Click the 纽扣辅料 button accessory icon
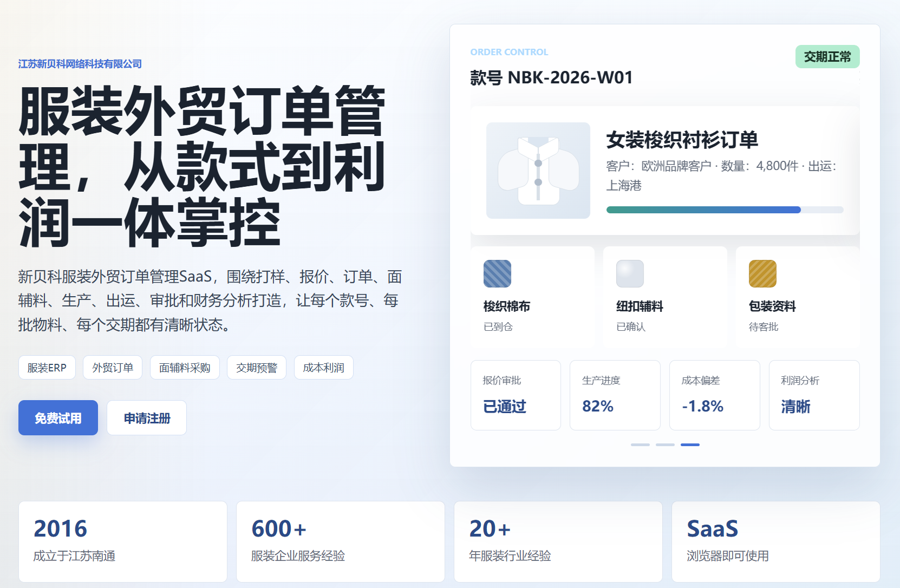 pyautogui.click(x=630, y=273)
